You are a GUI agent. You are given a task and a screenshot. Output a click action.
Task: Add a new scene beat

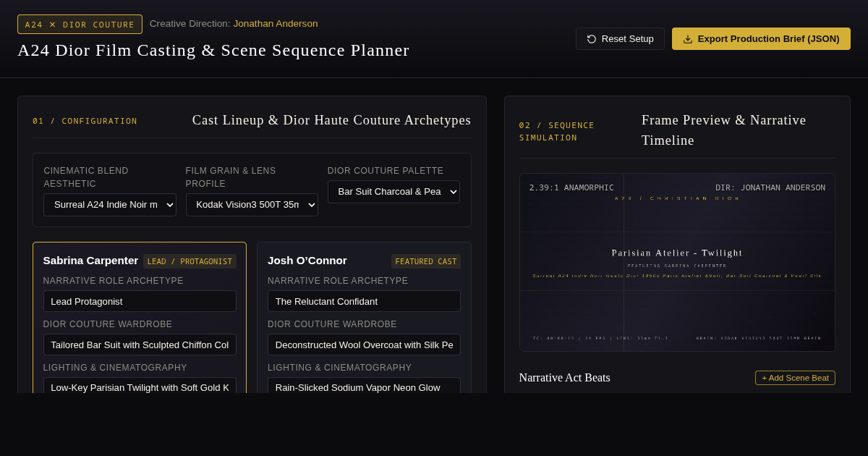click(795, 378)
